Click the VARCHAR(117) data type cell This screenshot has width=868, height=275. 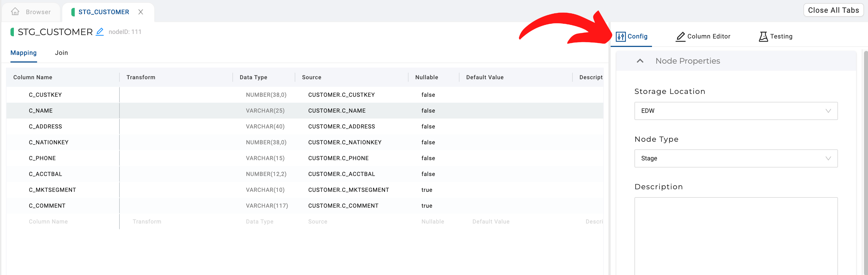pyautogui.click(x=267, y=206)
